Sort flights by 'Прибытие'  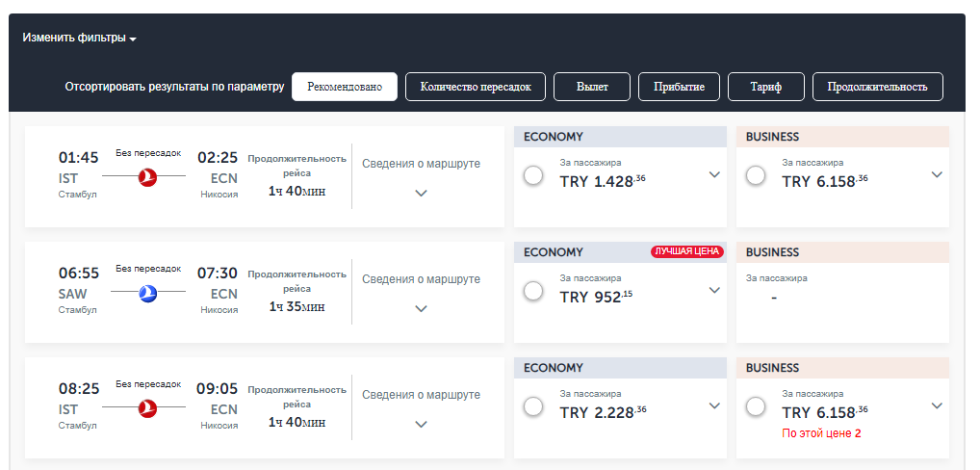coord(679,87)
